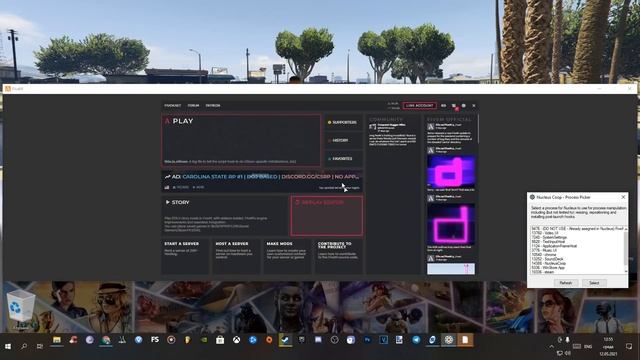
Task: Open the HISTORY servers list
Action: 344,140
